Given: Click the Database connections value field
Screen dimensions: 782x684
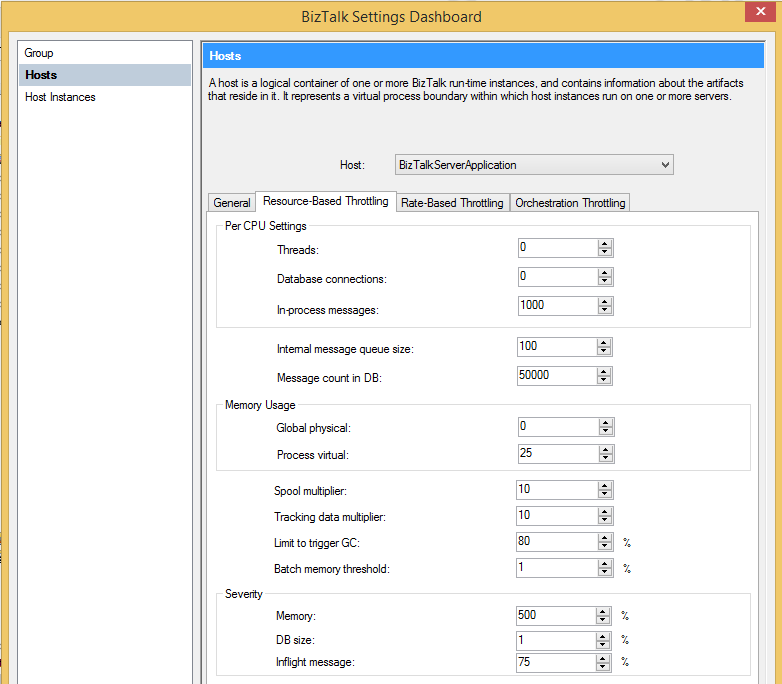Looking at the screenshot, I should click(x=558, y=276).
